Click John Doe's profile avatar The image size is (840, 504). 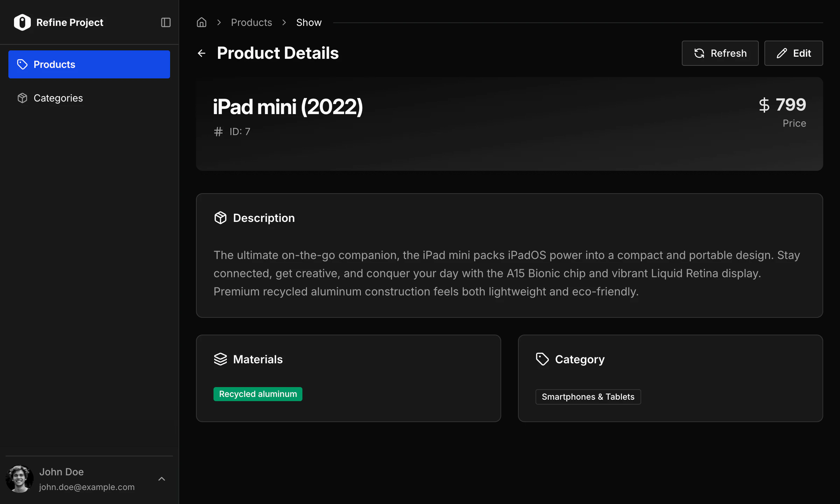coord(19,479)
